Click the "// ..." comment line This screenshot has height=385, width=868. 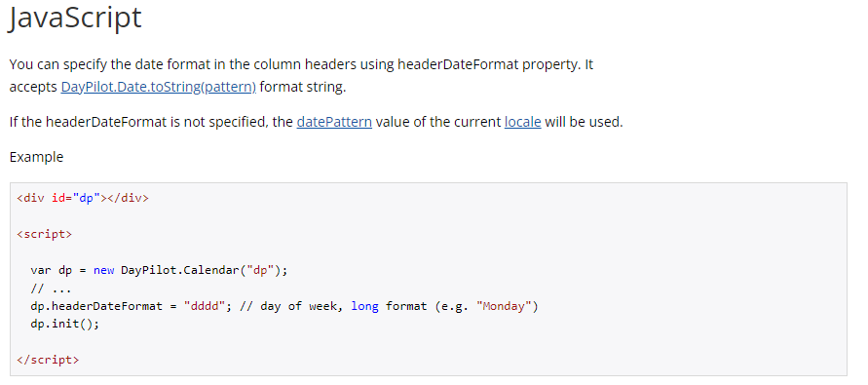pos(51,289)
